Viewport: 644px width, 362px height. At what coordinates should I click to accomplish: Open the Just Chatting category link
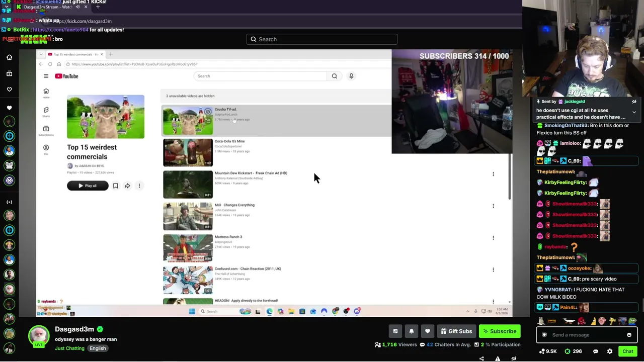(69, 348)
